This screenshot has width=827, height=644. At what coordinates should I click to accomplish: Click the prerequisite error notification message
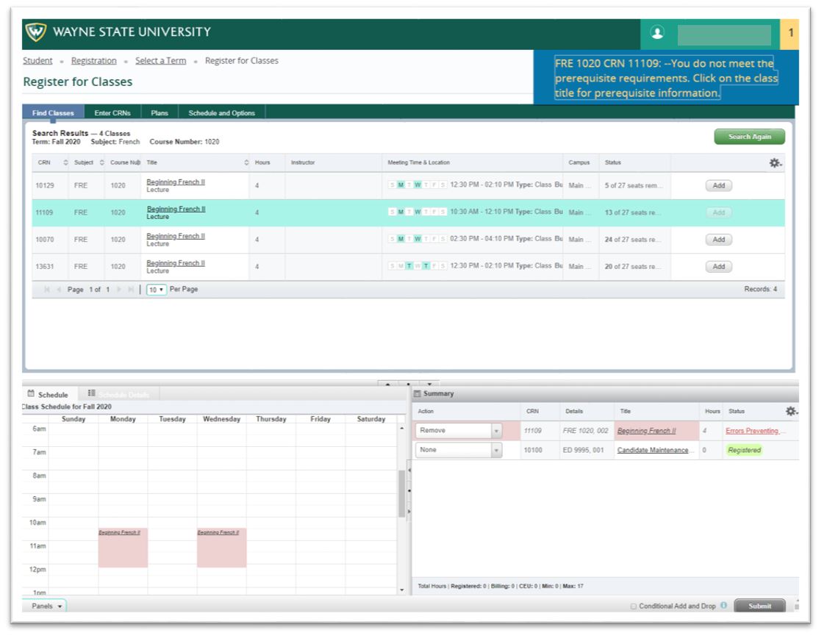tap(665, 78)
